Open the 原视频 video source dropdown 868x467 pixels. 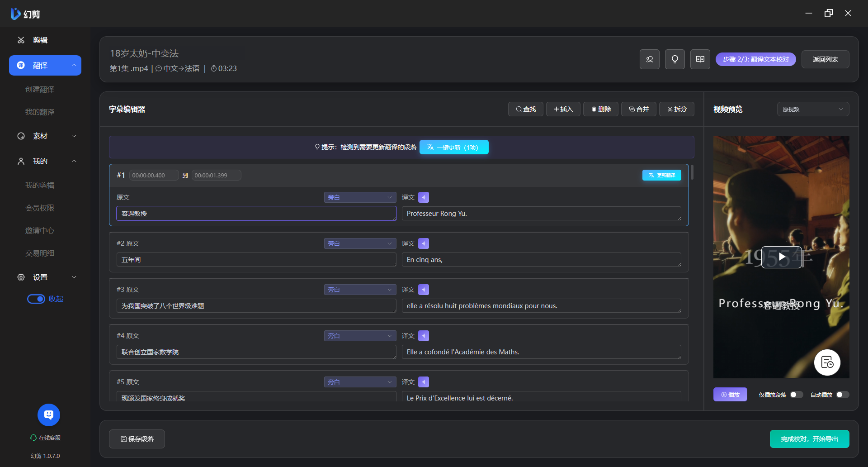click(x=812, y=109)
